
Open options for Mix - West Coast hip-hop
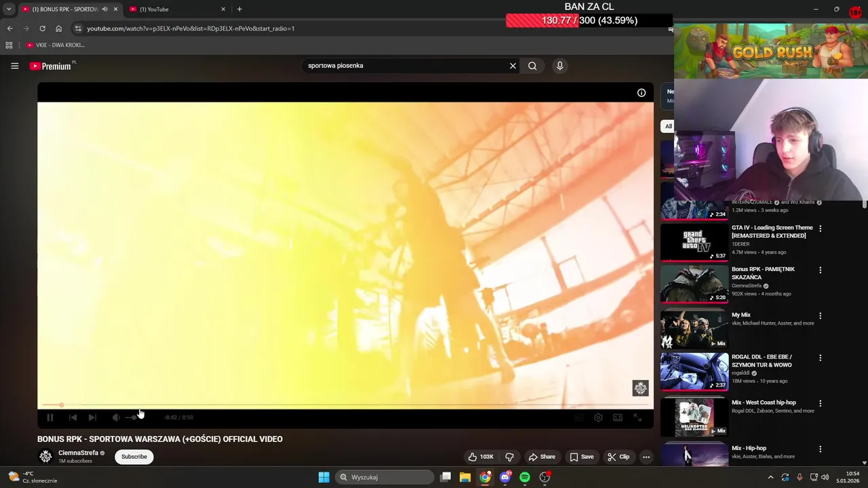(x=820, y=403)
